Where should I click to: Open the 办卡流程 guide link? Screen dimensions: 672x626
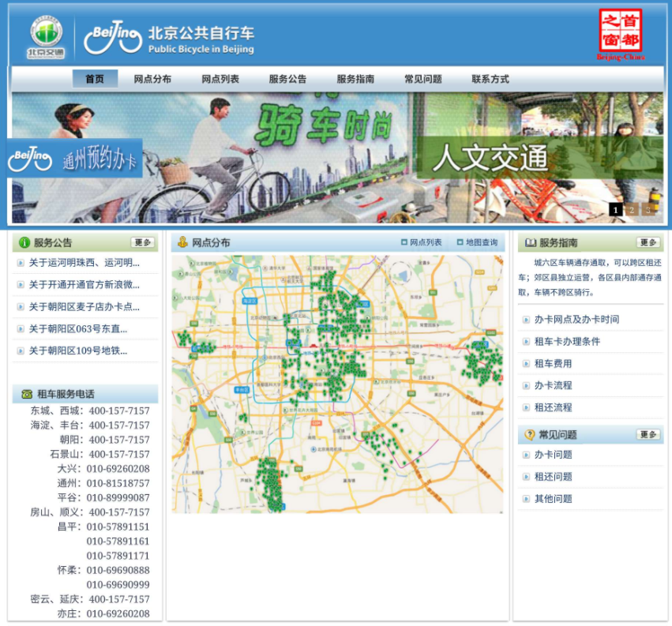[553, 386]
